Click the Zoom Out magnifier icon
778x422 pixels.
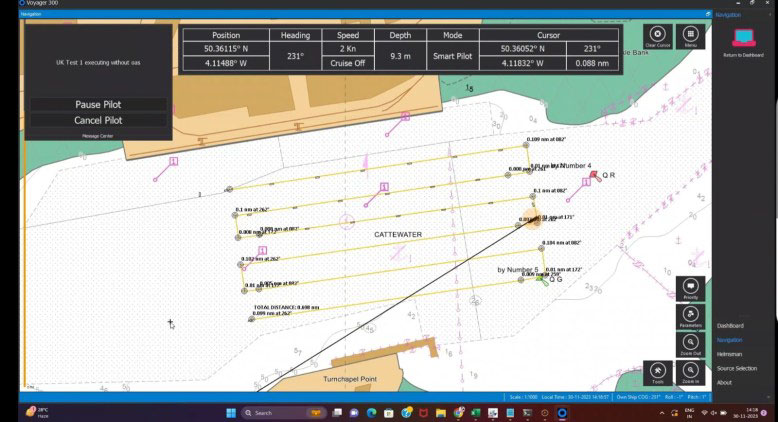(690, 344)
